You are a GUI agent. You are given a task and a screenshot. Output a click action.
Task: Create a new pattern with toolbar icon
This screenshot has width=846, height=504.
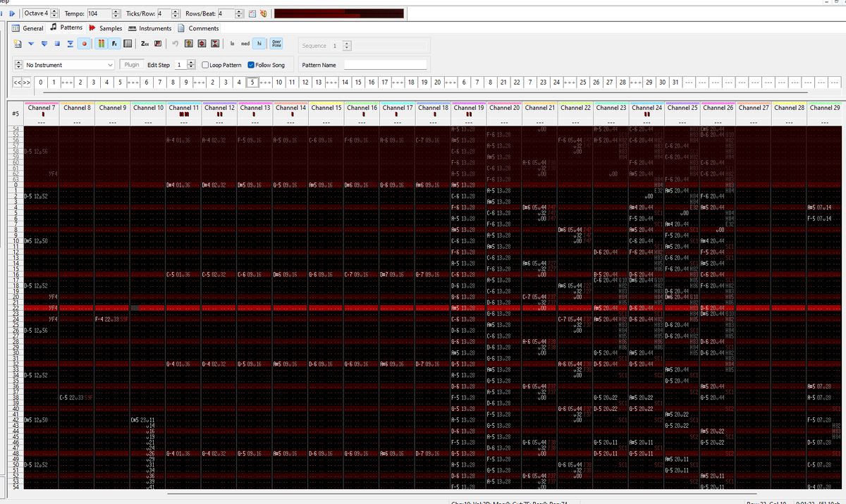pos(18,44)
